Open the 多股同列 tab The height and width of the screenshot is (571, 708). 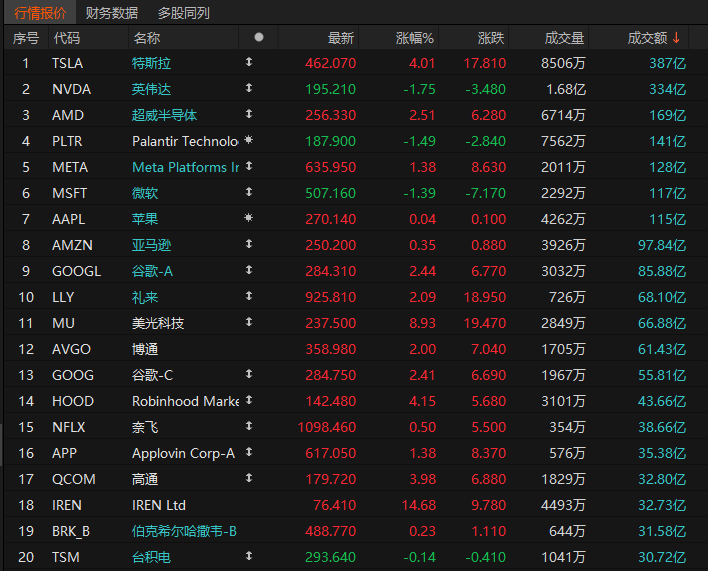click(183, 13)
